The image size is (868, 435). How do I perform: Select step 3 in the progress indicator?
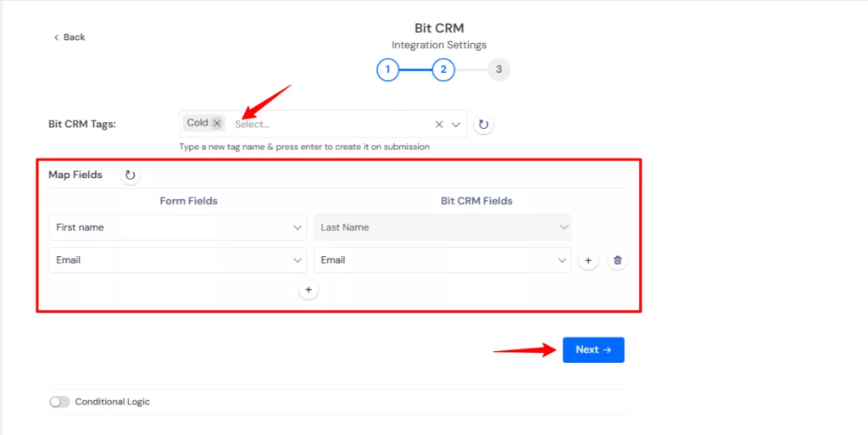tap(498, 70)
